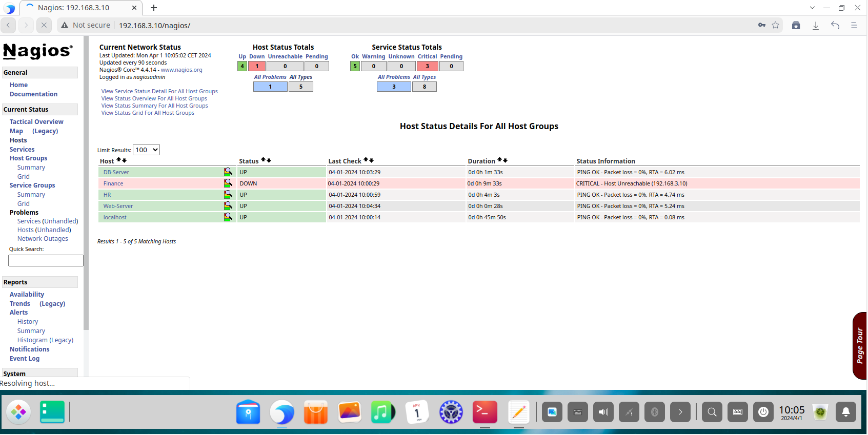Toggle the volume control in the tray

pyautogui.click(x=603, y=412)
